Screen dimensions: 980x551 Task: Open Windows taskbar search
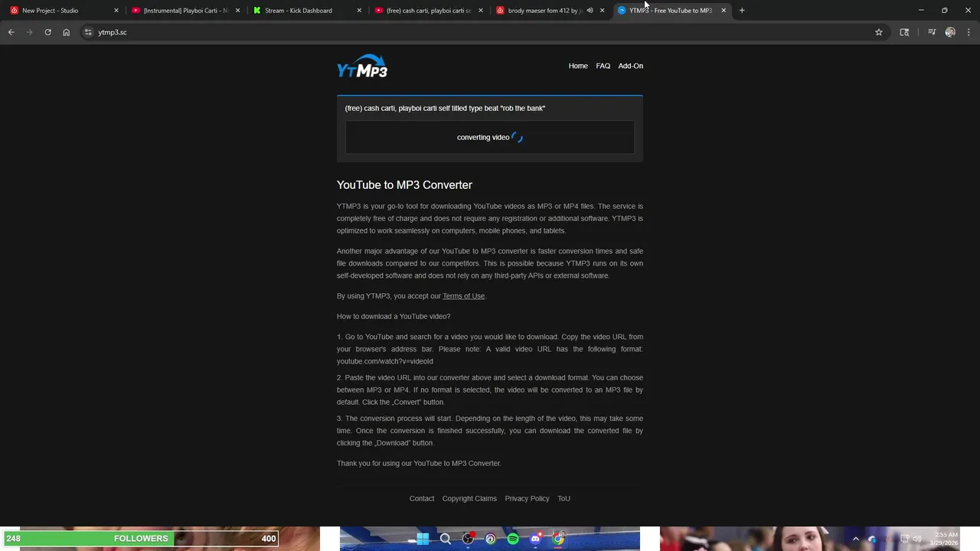tap(445, 539)
